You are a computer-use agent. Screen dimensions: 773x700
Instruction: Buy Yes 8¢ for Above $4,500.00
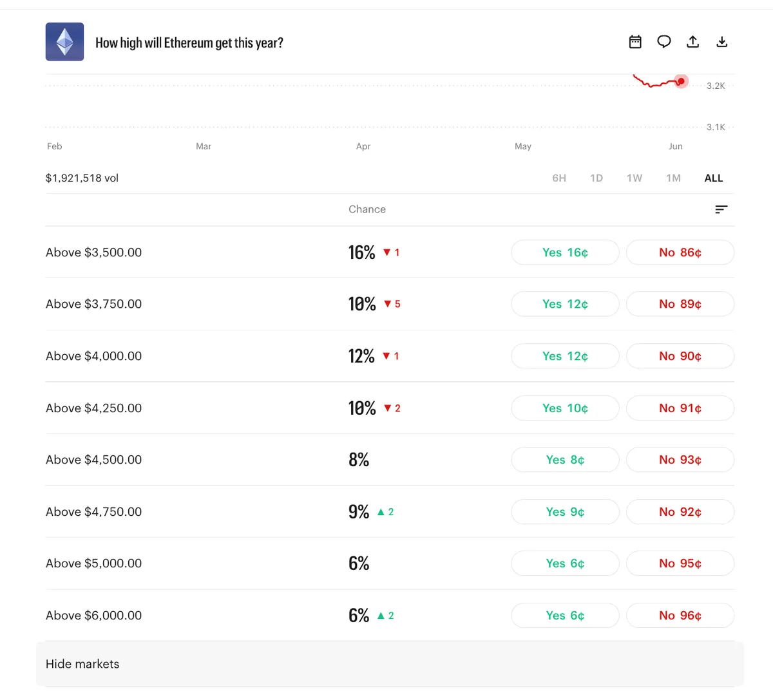[x=565, y=460]
